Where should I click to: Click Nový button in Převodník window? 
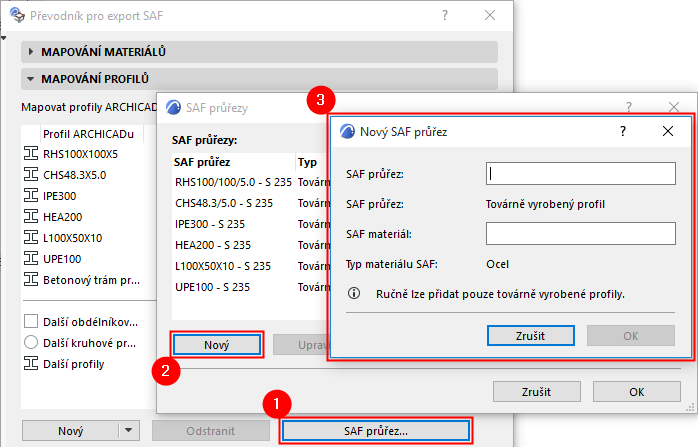point(71,431)
